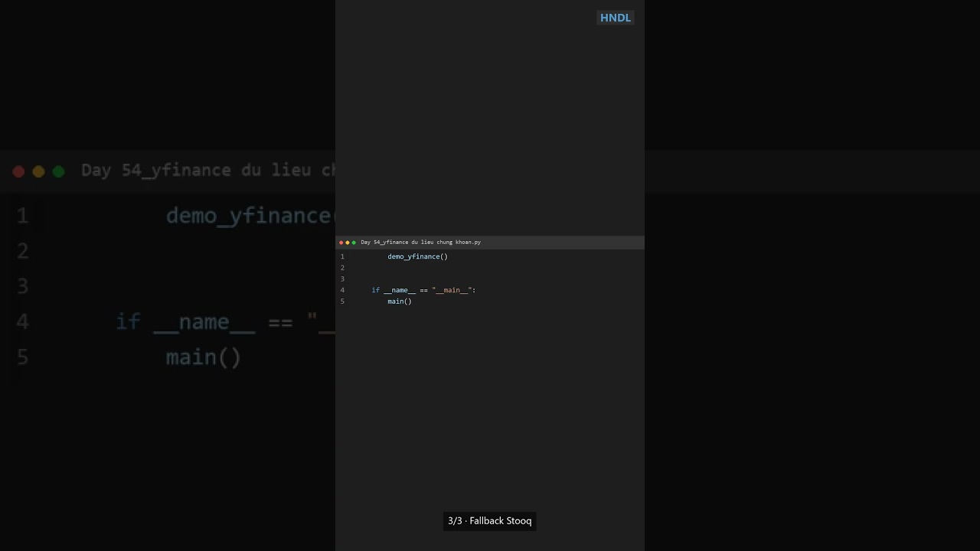Click the __name__ variable in center editor
980x551 pixels.
point(400,290)
